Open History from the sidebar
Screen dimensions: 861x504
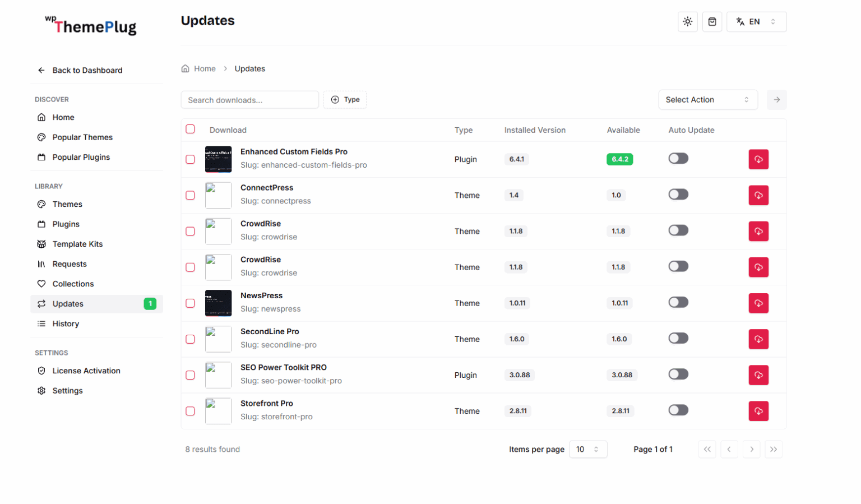(x=66, y=323)
